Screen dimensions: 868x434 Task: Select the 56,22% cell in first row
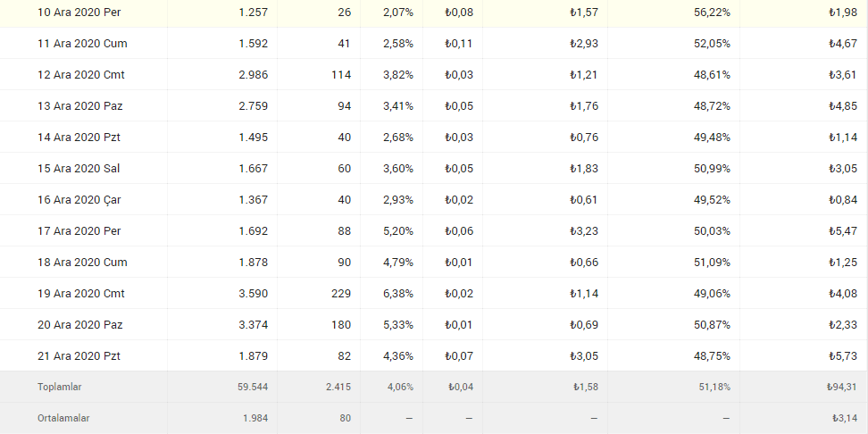[712, 13]
